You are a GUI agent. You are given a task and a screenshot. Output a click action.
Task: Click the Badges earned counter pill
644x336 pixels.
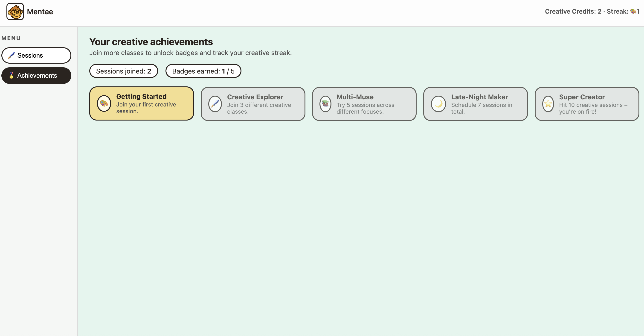click(x=203, y=71)
